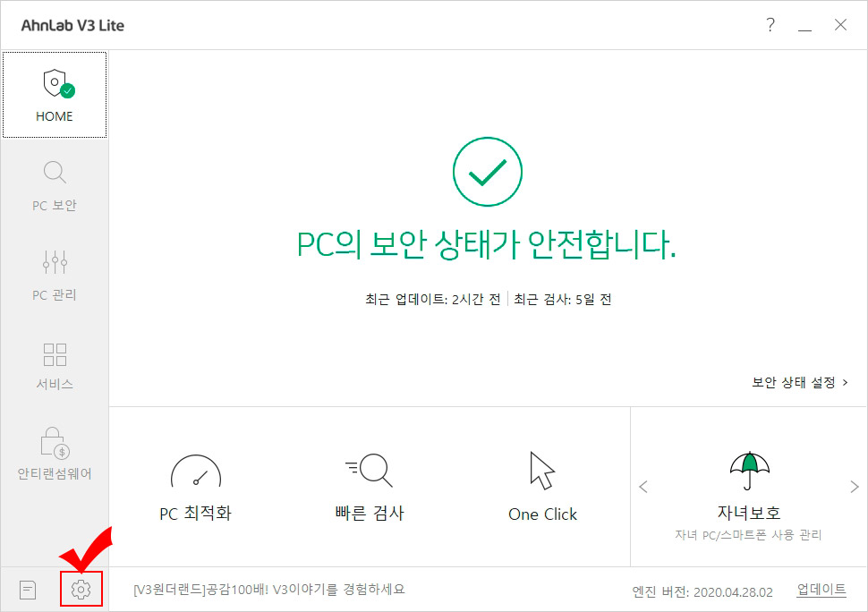Open the 서비스 grid tab

55,365
